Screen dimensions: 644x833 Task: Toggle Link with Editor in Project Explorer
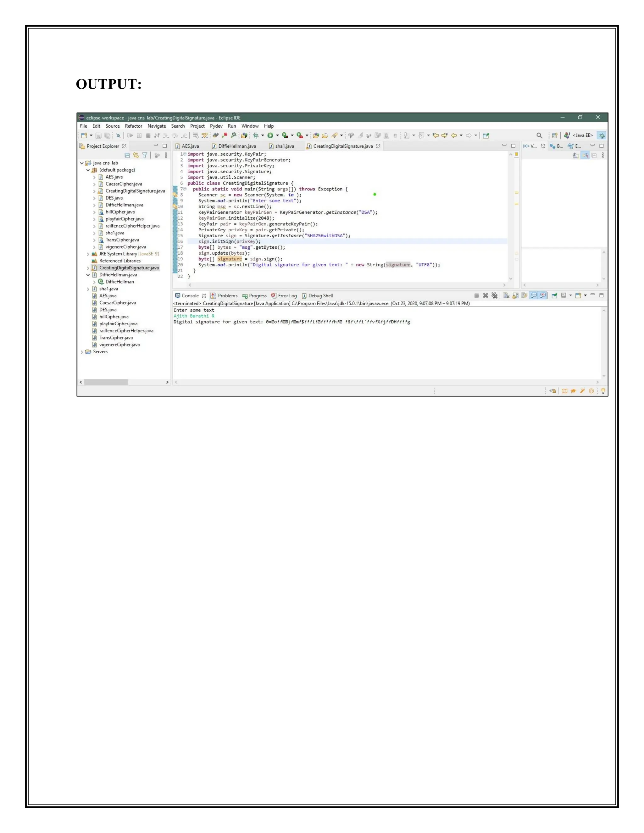tap(136, 155)
